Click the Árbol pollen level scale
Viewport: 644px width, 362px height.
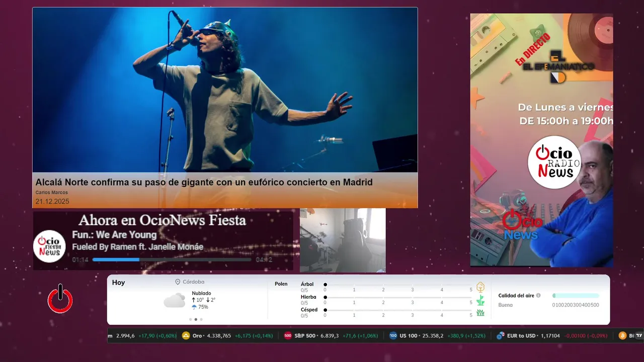coord(398,287)
